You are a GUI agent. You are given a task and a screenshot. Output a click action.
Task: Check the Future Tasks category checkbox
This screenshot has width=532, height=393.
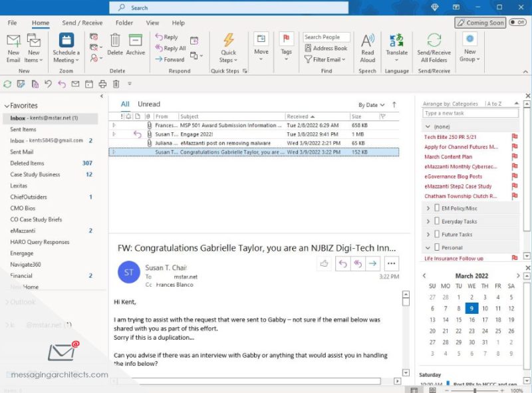tap(437, 235)
